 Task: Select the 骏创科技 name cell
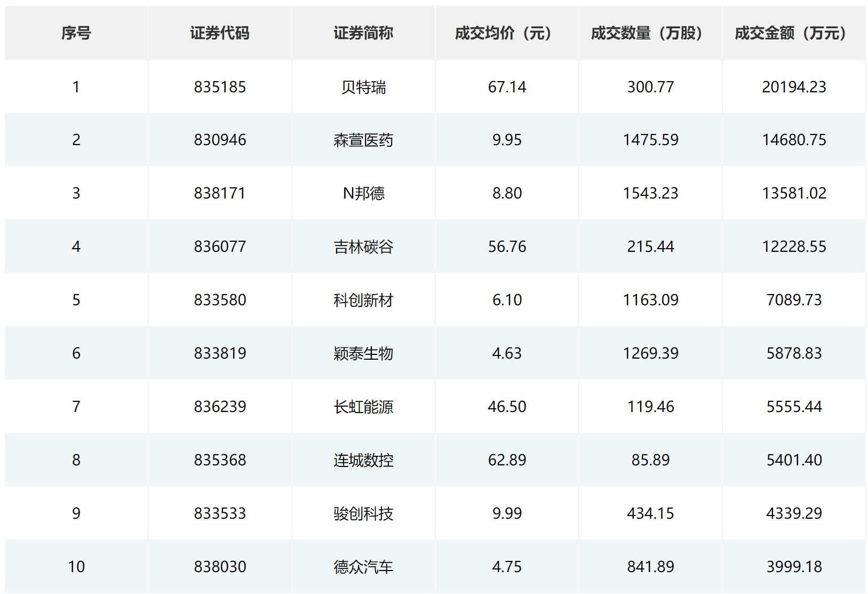tap(363, 513)
